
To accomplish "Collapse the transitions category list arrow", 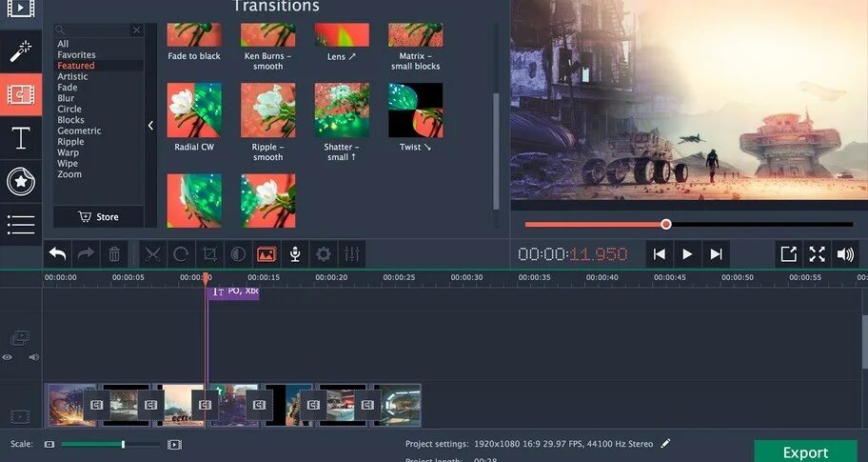I will coord(150,126).
